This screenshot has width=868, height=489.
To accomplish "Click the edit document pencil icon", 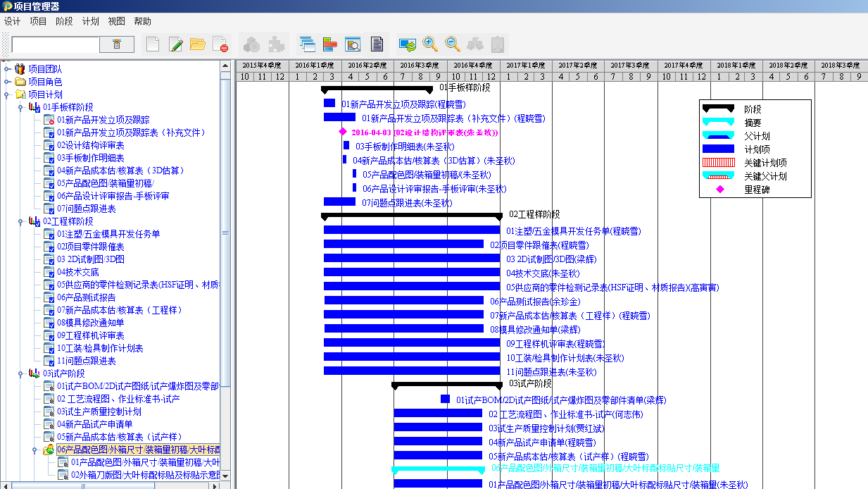I will click(x=175, y=44).
